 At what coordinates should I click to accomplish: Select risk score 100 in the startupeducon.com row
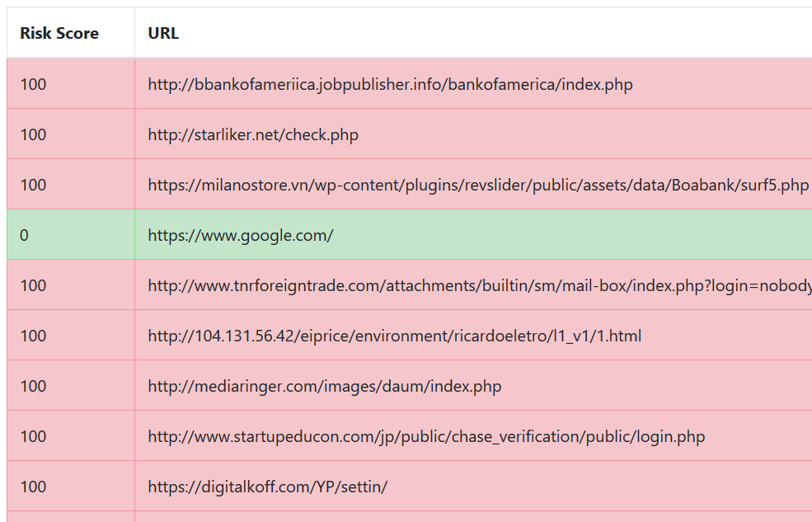click(70, 435)
